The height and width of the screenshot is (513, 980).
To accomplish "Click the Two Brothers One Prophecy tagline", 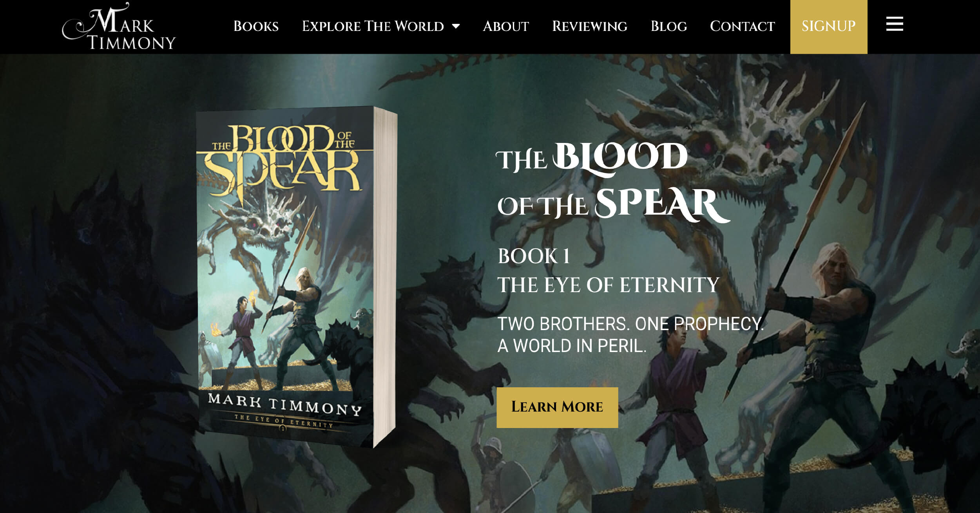I will (x=631, y=335).
